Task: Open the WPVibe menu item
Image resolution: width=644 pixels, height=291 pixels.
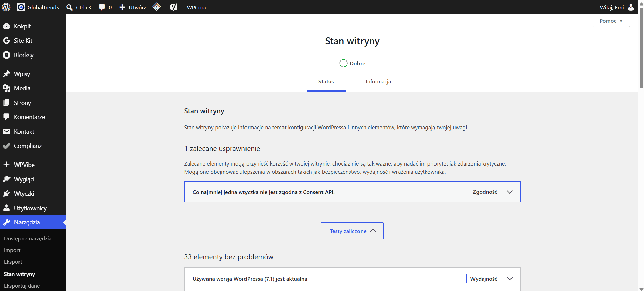Action: [33, 165]
